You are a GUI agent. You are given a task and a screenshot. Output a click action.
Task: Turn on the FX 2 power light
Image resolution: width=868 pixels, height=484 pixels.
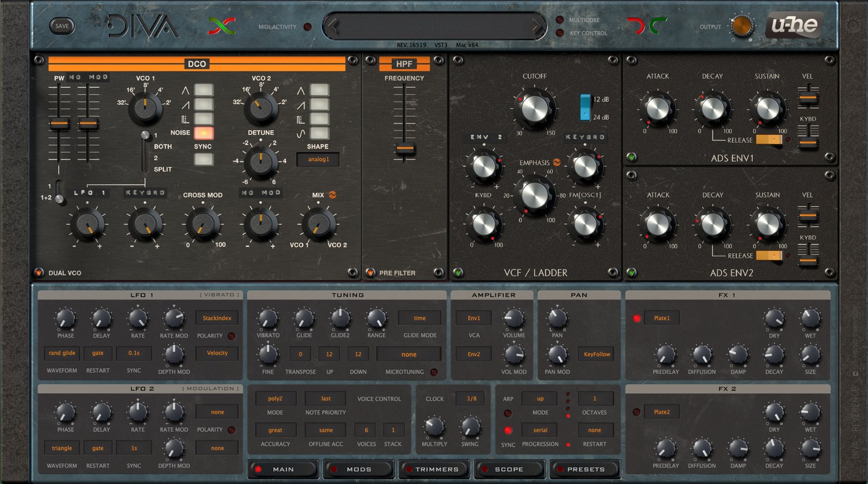637,412
